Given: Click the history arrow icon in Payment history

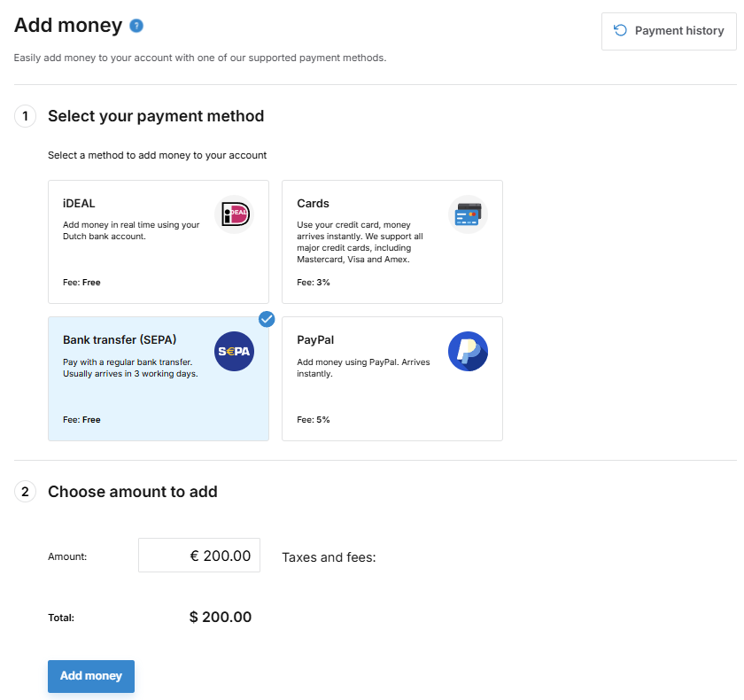Looking at the screenshot, I should click(620, 30).
